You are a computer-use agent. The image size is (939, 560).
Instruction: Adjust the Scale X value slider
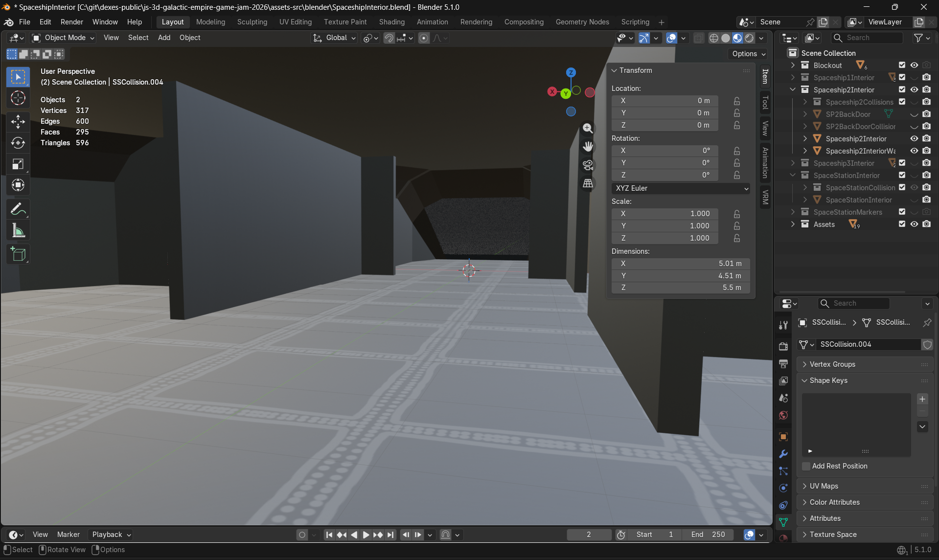click(664, 214)
